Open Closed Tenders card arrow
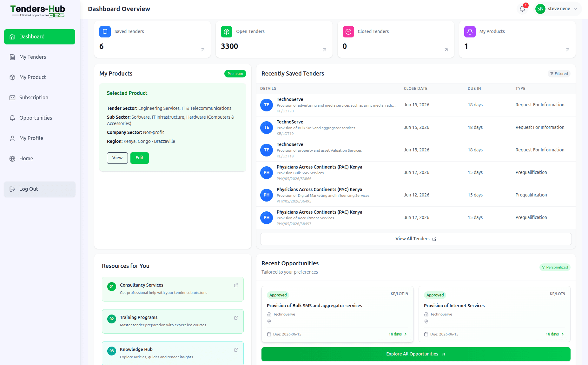Image resolution: width=588 pixels, height=365 pixels. point(446,50)
